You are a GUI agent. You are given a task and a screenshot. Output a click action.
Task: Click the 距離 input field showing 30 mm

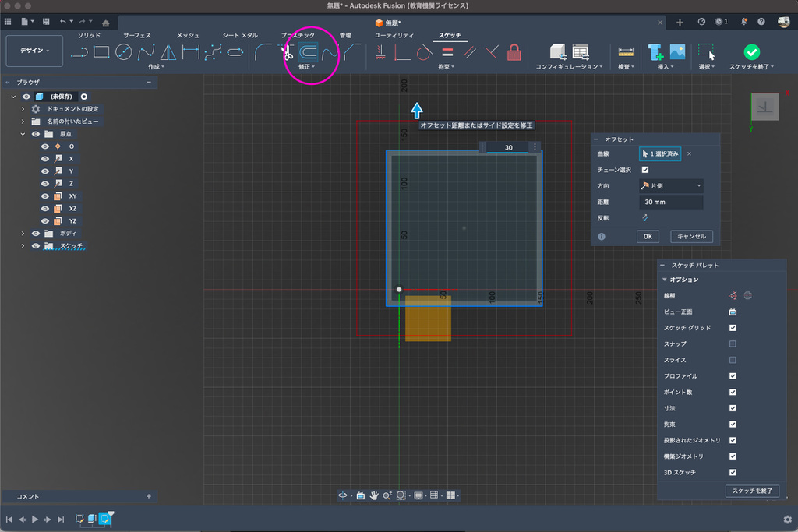(670, 203)
